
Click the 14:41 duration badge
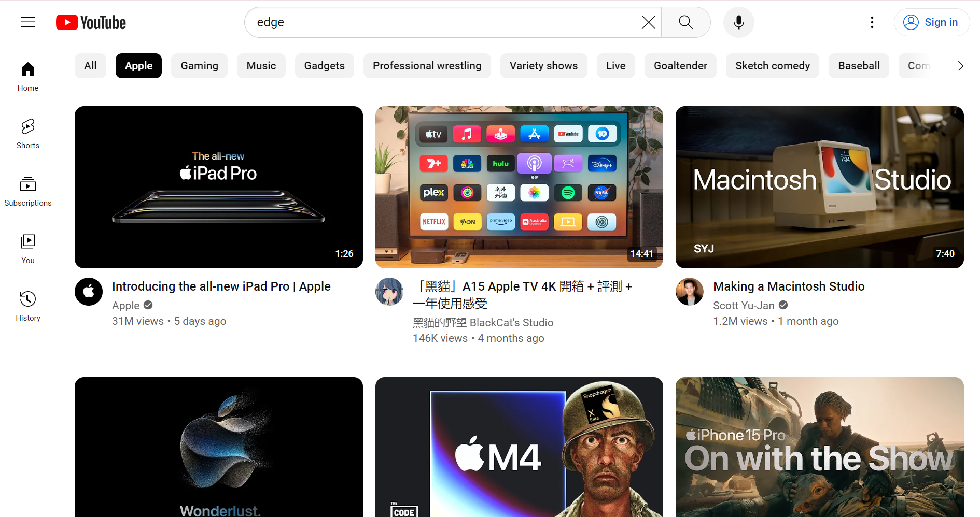[x=642, y=254]
